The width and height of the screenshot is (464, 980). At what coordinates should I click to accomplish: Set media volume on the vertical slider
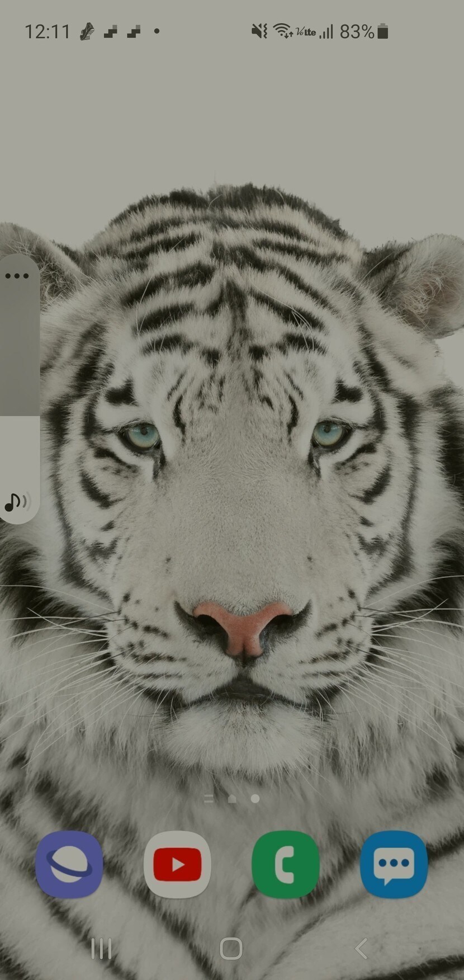click(20, 392)
